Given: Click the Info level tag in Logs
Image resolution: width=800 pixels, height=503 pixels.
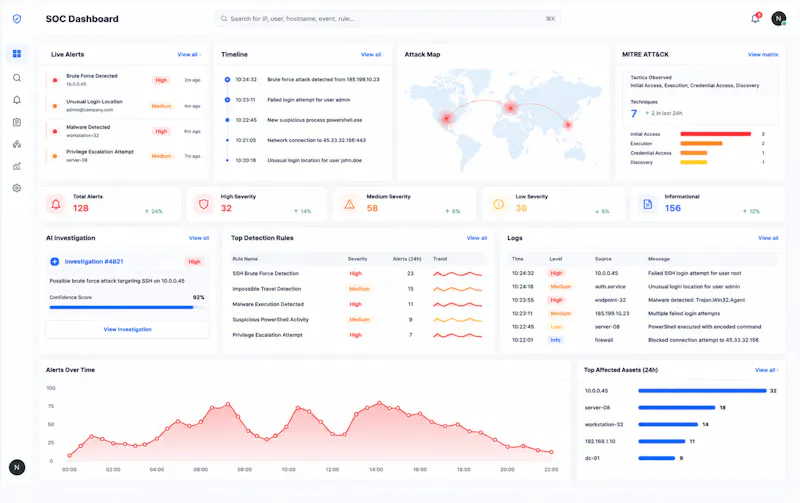Looking at the screenshot, I should pos(555,340).
